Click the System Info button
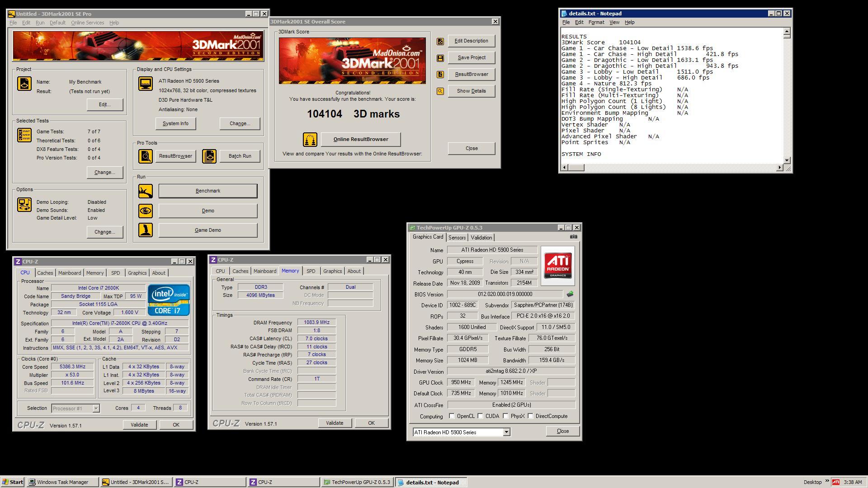 (175, 124)
